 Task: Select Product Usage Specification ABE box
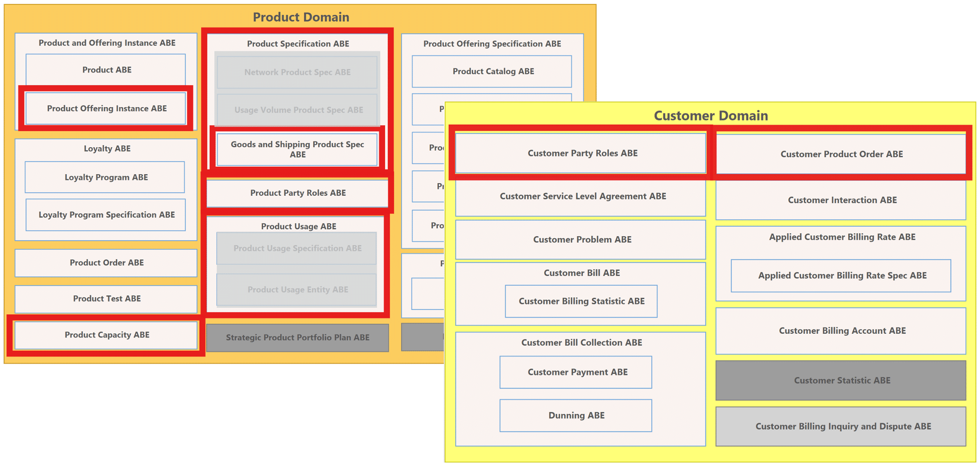pyautogui.click(x=297, y=248)
